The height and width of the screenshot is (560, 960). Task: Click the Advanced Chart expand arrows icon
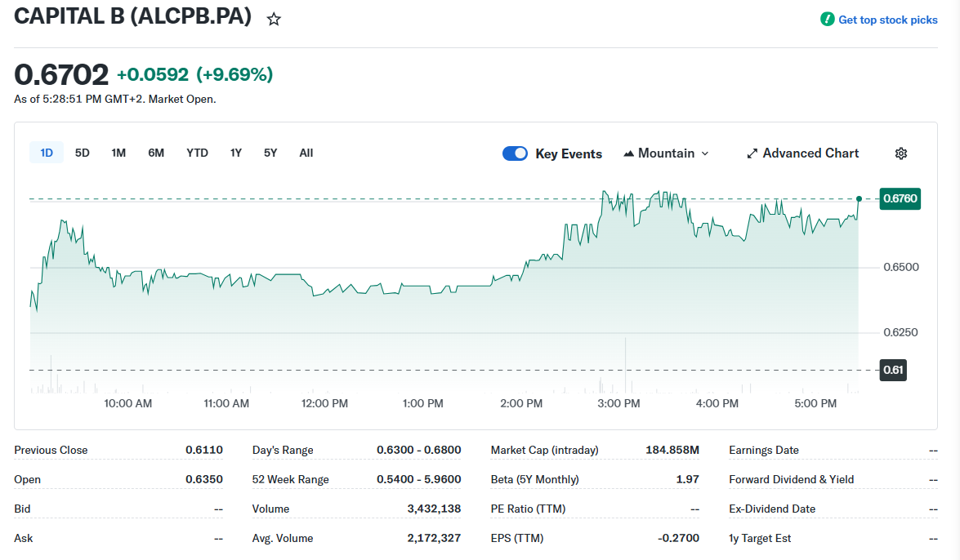752,153
